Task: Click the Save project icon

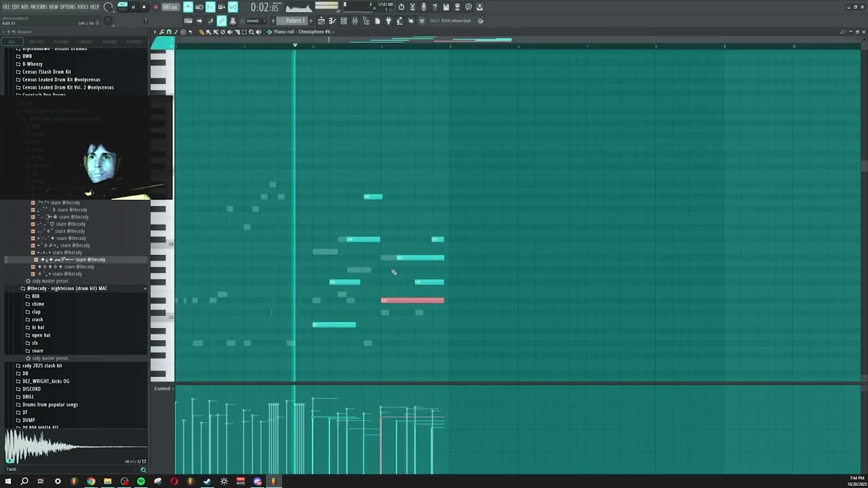Action: pos(446,7)
